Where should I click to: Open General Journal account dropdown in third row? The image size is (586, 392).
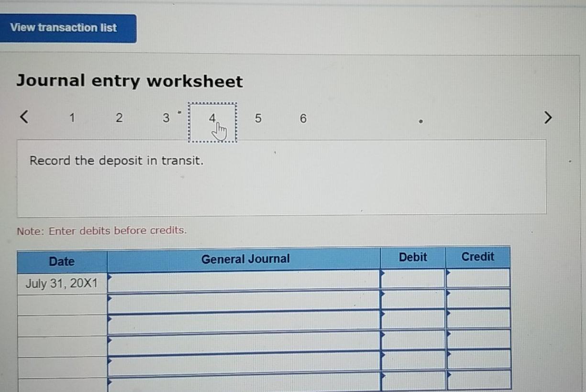[243, 323]
